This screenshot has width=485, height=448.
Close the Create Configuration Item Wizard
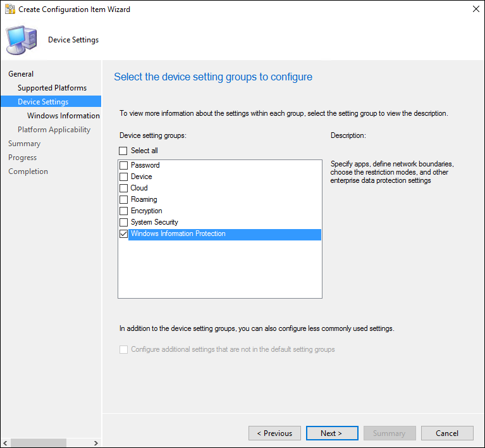475,9
